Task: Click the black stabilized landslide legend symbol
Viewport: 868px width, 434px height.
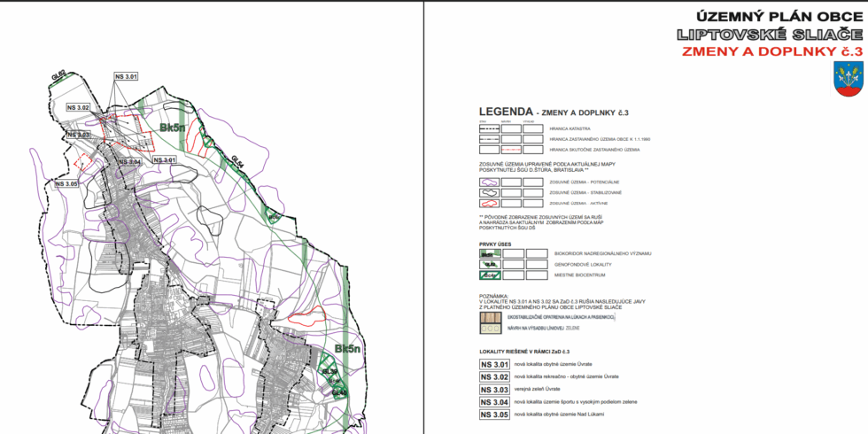Action: [489, 192]
